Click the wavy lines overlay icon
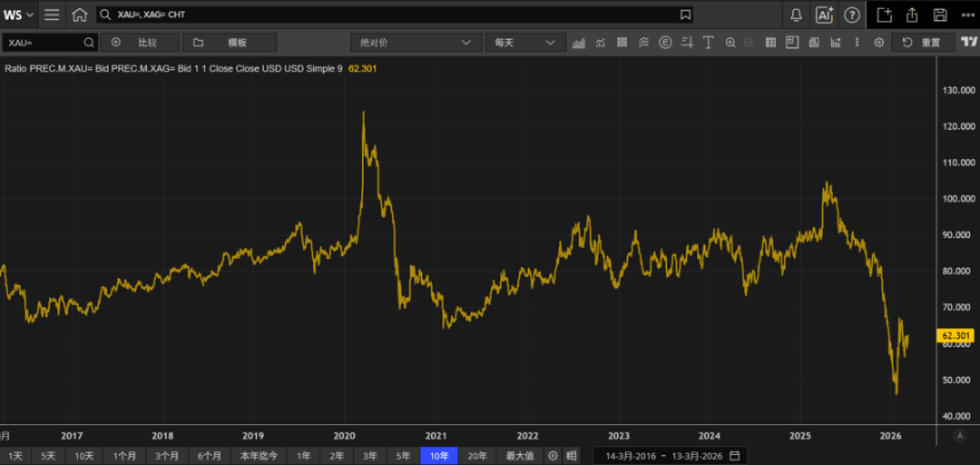The image size is (980, 465). click(x=643, y=43)
